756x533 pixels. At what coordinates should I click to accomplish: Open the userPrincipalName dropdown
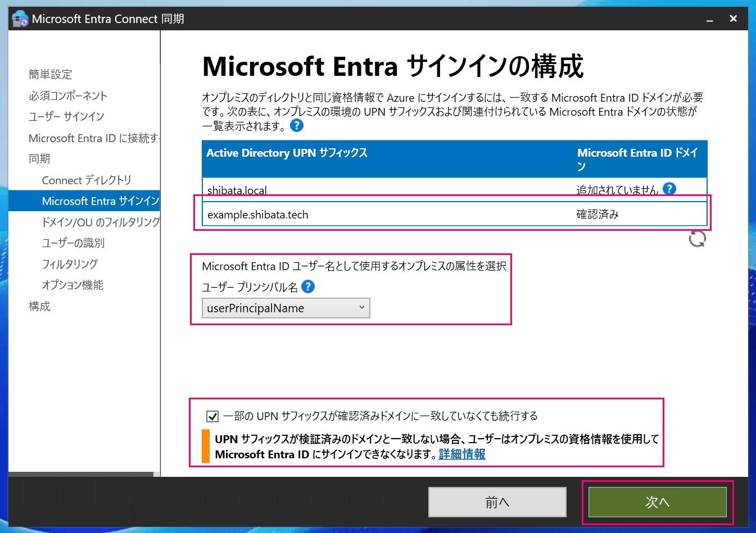(286, 308)
